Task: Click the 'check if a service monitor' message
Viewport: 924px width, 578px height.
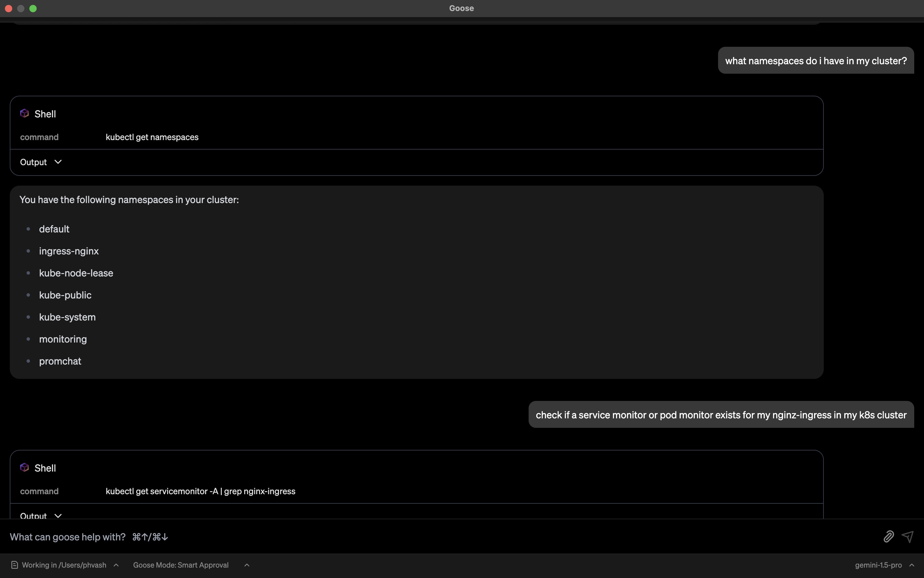Action: 721,415
